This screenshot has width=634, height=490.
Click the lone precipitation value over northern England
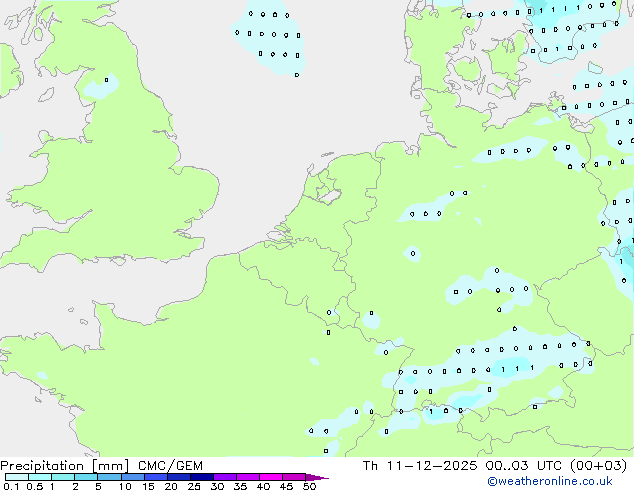click(106, 80)
